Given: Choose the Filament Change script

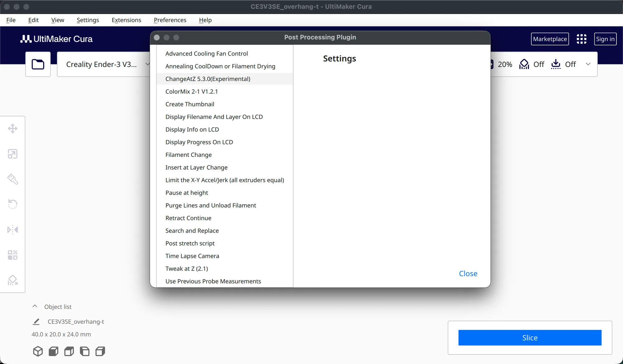Looking at the screenshot, I should [x=225, y=155].
